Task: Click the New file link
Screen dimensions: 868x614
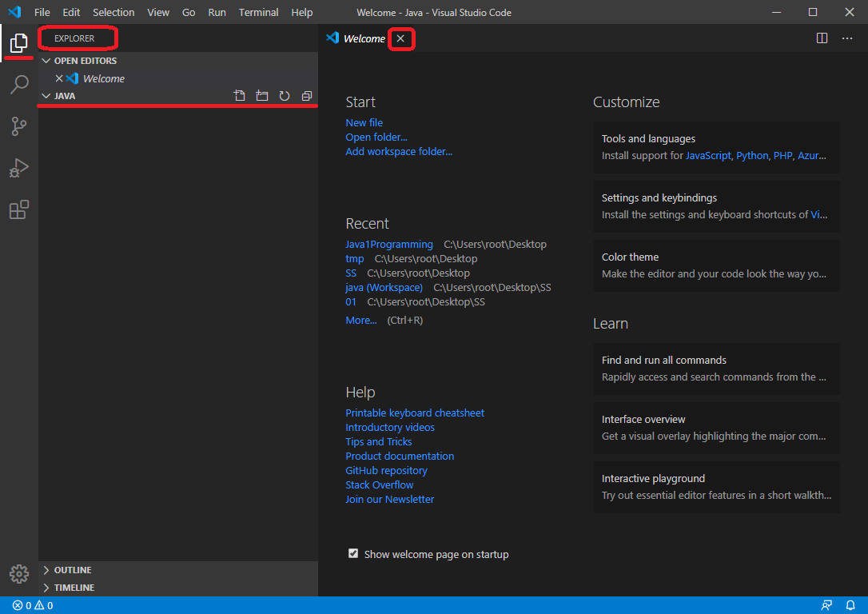Action: pos(364,123)
